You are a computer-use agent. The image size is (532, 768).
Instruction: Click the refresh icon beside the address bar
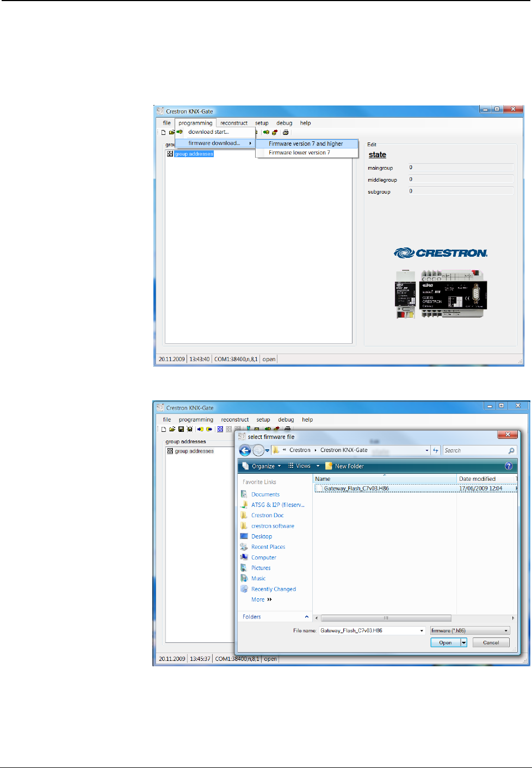436,450
